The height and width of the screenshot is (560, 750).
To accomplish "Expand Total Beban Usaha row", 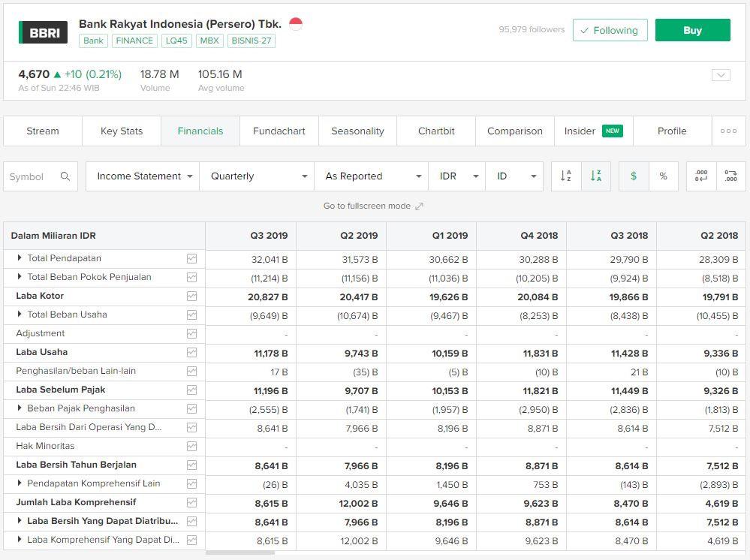I will [x=19, y=315].
